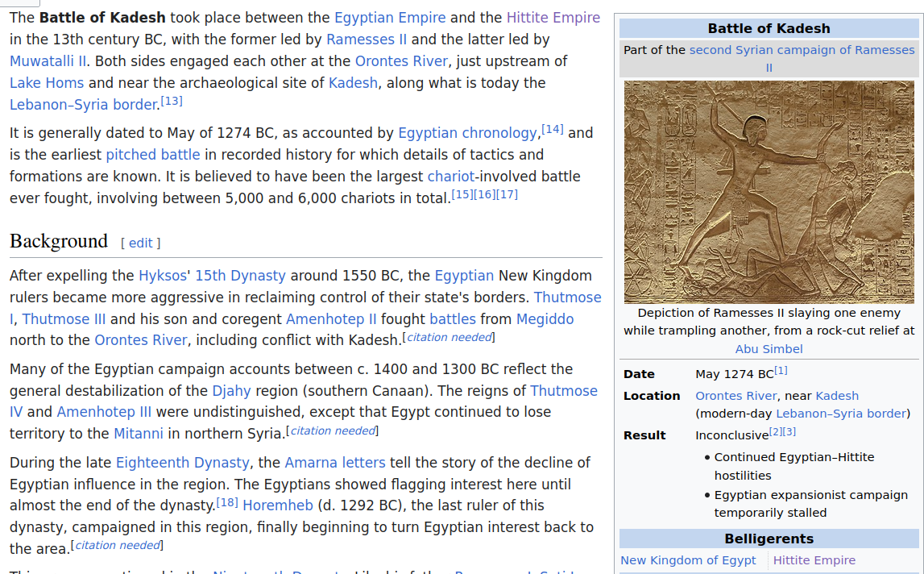The width and height of the screenshot is (924, 574).
Task: Select the 'Inconclusive' result text
Action: tap(732, 436)
